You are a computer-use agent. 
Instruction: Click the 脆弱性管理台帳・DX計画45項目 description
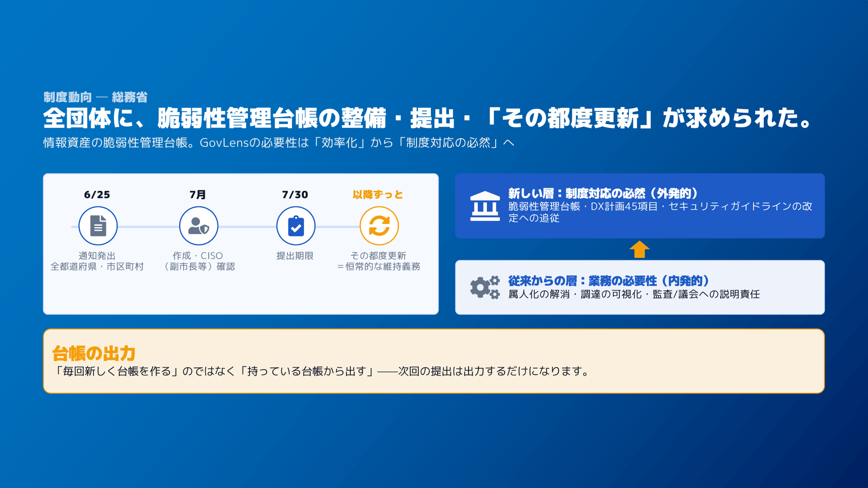[x=660, y=212]
